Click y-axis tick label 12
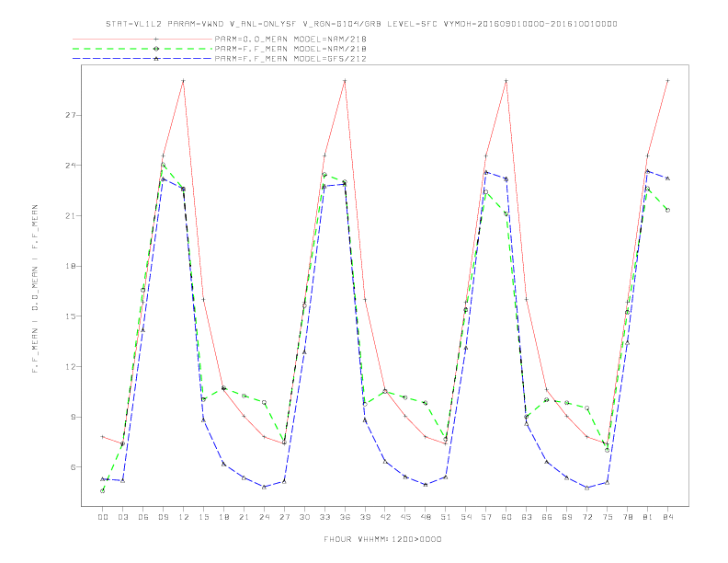Screen dimensions: 728x563 click(70, 366)
